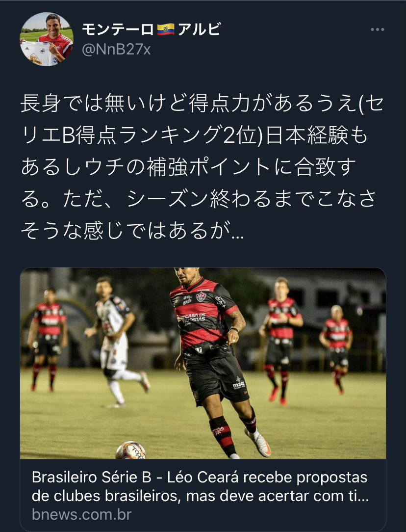Open the link card preview photo
The height and width of the screenshot is (532, 406).
click(203, 363)
